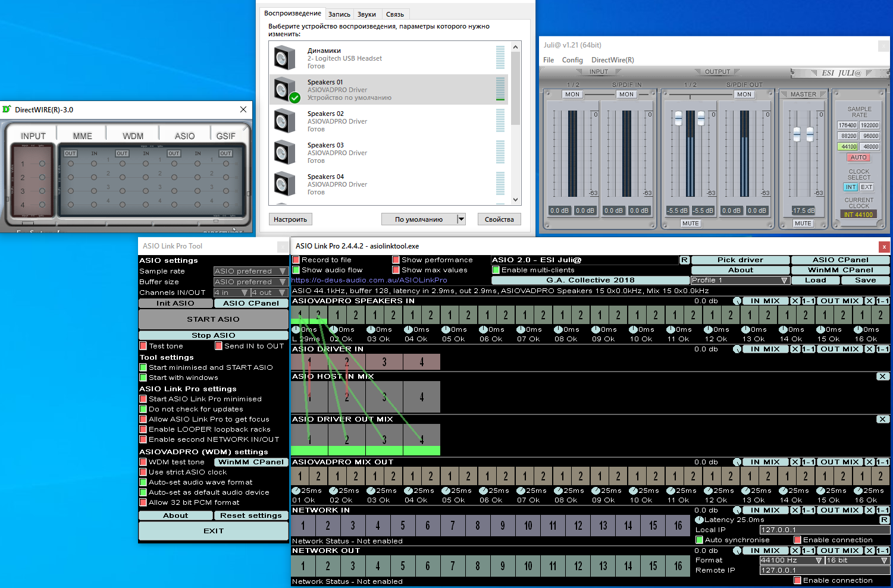Open the Config menu in Juli@
The width and height of the screenshot is (893, 588).
pyautogui.click(x=572, y=60)
